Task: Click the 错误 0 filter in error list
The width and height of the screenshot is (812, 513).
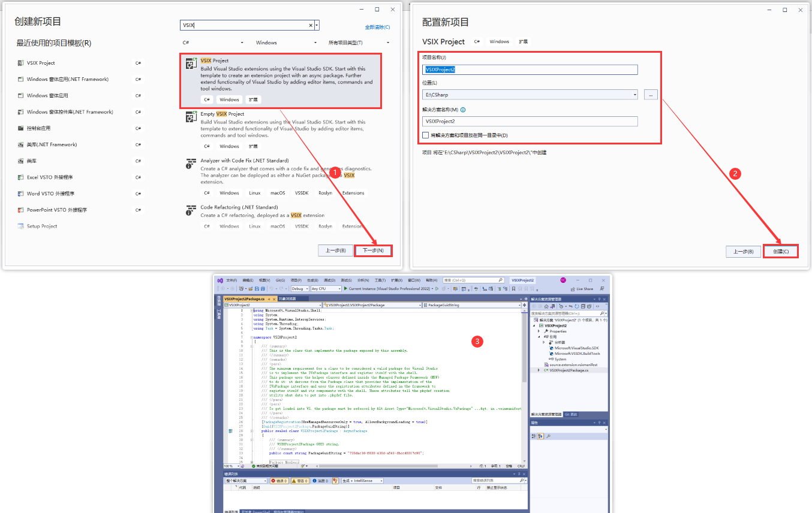Action: [280, 481]
